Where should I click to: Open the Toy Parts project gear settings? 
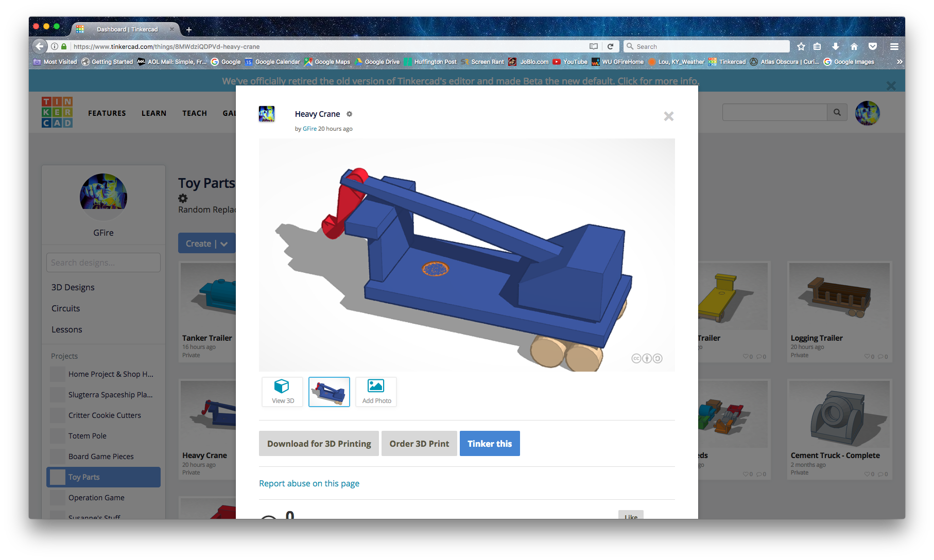183,198
